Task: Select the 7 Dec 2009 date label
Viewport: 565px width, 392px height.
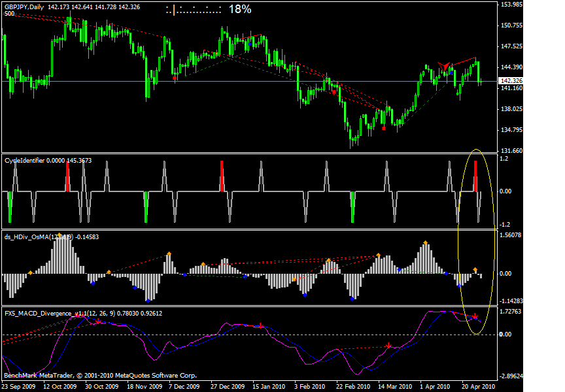Action: pyautogui.click(x=184, y=387)
